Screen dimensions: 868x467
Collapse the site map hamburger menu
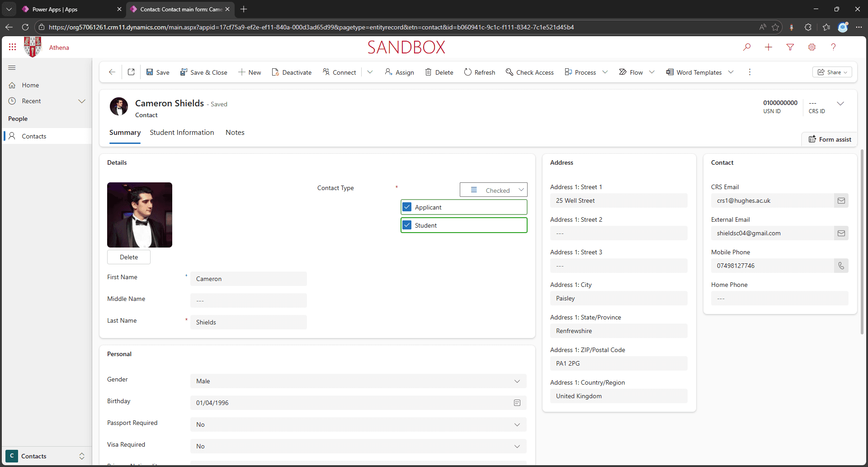point(12,68)
